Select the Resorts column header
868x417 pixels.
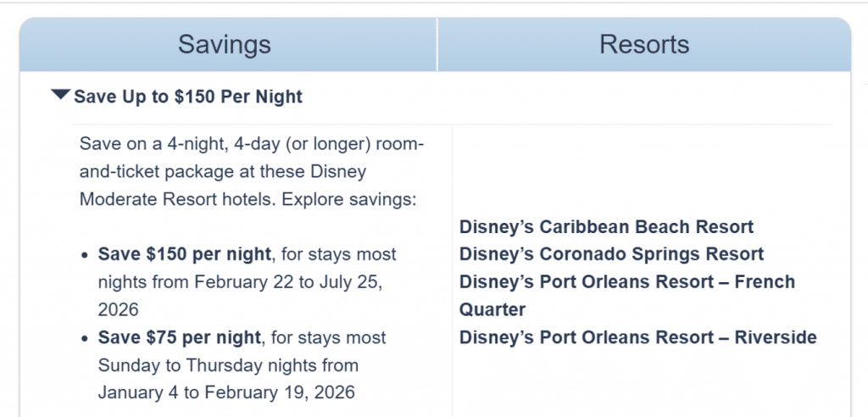point(644,45)
